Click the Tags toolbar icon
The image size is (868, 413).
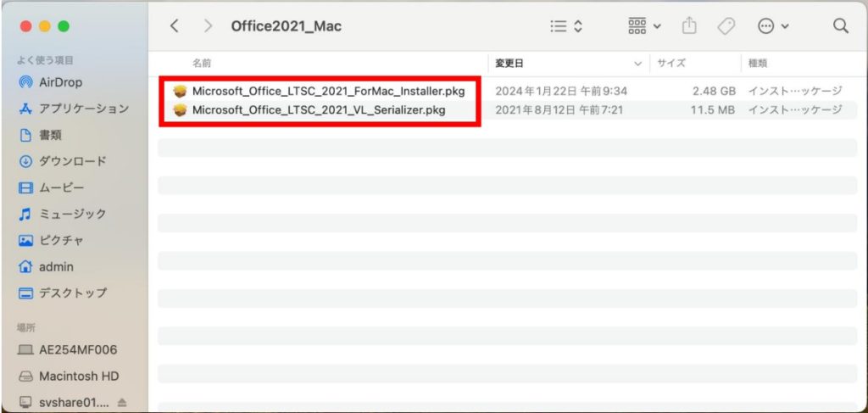point(726,26)
